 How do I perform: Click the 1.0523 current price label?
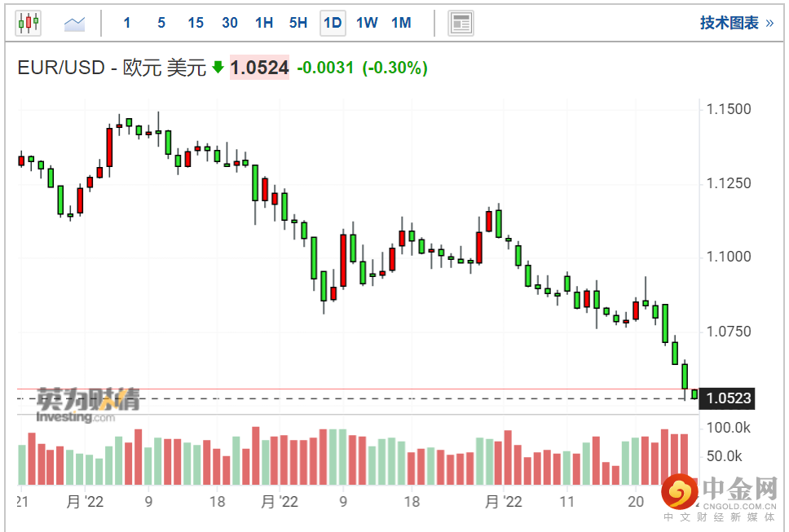click(729, 398)
